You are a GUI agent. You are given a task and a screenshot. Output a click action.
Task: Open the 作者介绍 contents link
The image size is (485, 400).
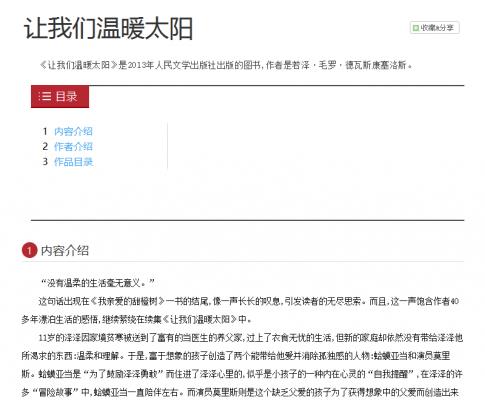[73, 146]
